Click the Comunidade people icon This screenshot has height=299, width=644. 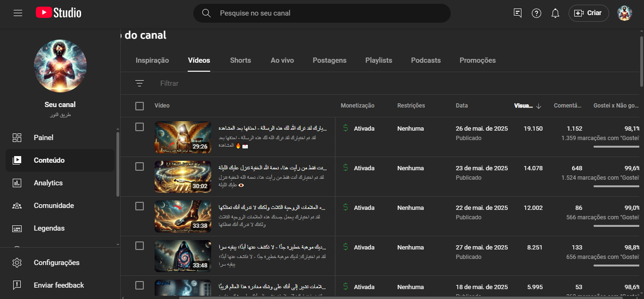(x=17, y=206)
